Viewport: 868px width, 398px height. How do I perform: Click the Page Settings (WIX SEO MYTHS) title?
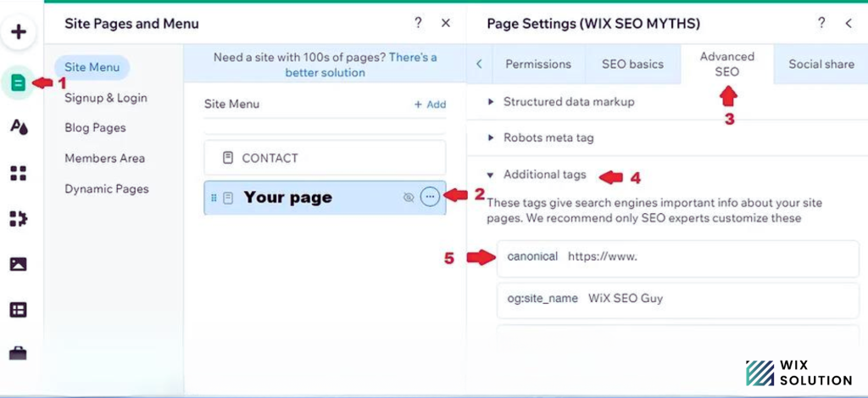(x=593, y=23)
